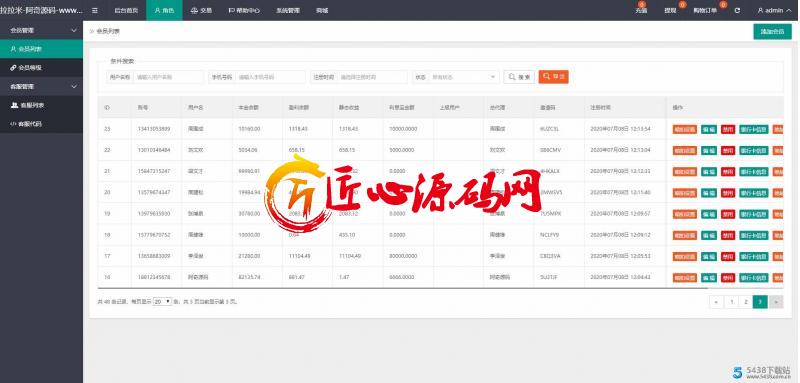This screenshot has height=383, width=800.
Task: Expand the admin user dropdown
Action: tap(770, 10)
